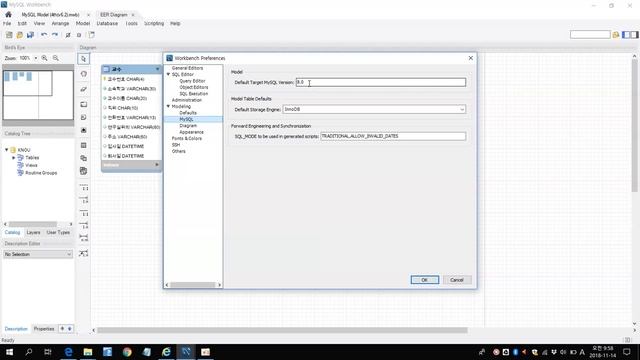Select the routine group tool in the diagram toolbar

coord(84,171)
